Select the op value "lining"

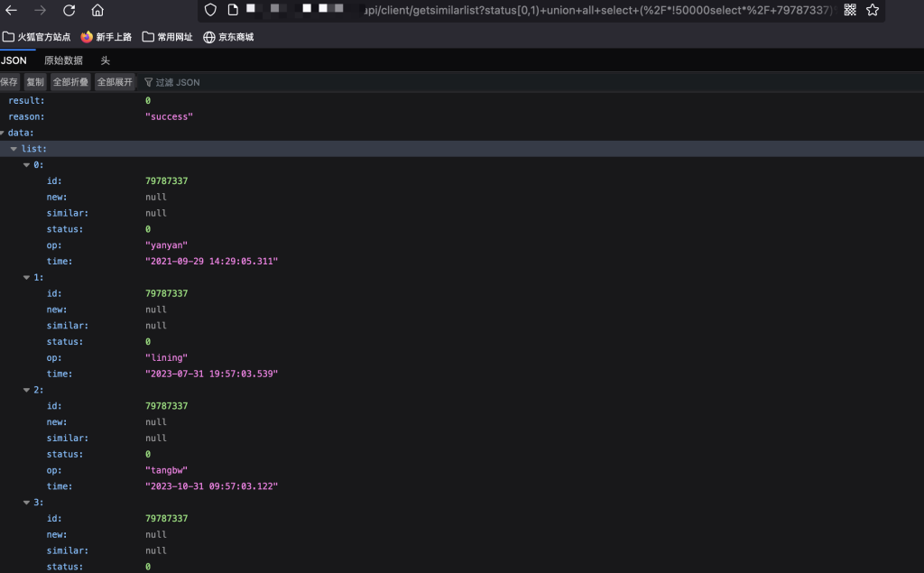(166, 358)
